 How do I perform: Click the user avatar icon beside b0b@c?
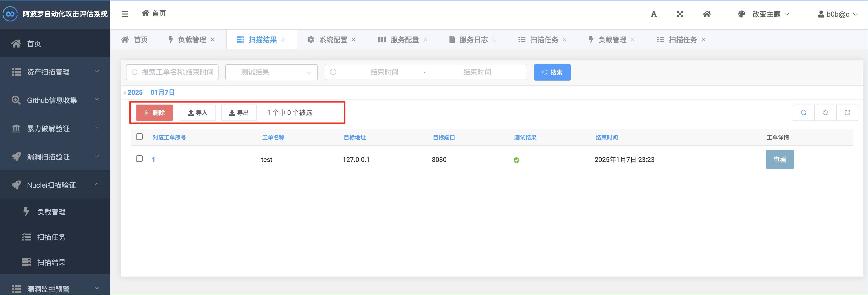click(821, 14)
